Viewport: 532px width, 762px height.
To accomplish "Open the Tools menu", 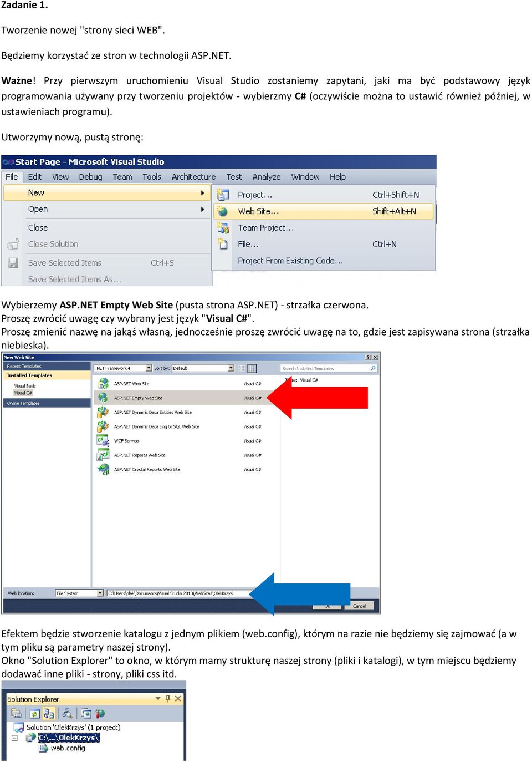I will click(152, 177).
